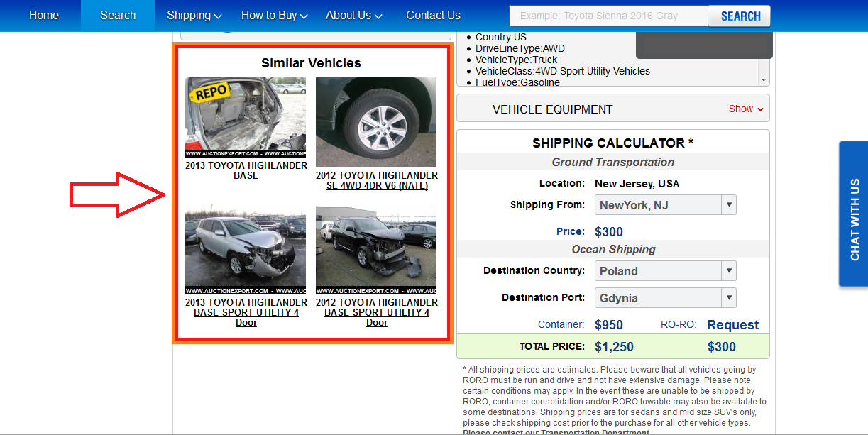The image size is (868, 435).
Task: Click the VehicleClass:4WD Sport Utility Vehicles text
Action: click(x=563, y=71)
